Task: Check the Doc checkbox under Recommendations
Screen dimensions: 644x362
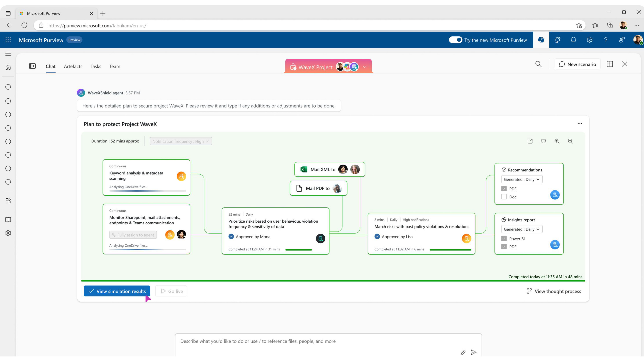Action: click(x=504, y=197)
